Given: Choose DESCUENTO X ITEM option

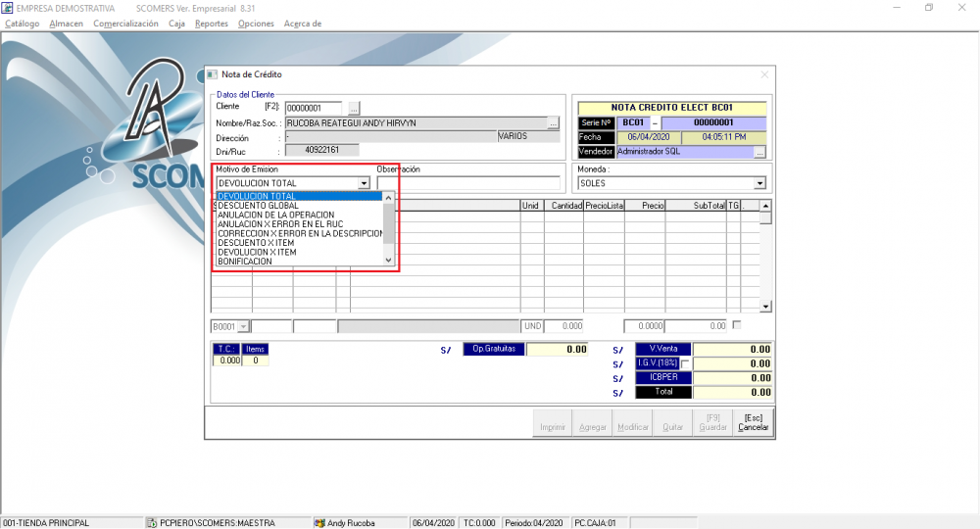Looking at the screenshot, I should tap(299, 243).
